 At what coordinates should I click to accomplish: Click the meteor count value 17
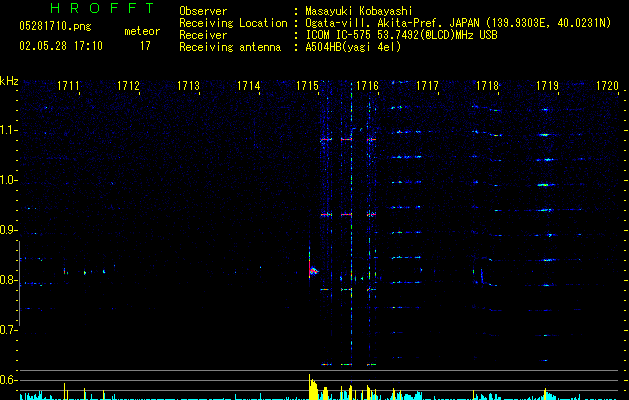coord(145,46)
